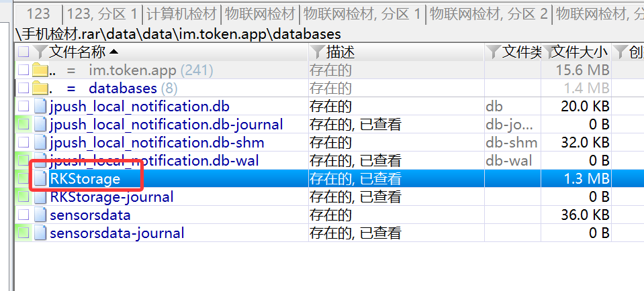Image resolution: width=644 pixels, height=291 pixels.
Task: Select file jpush_local_notification.db
Action: click(140, 107)
